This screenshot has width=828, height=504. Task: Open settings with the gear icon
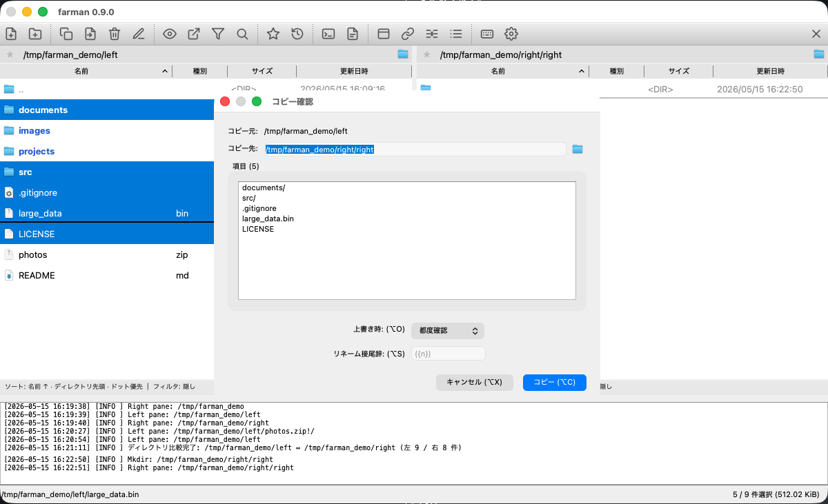tap(511, 33)
